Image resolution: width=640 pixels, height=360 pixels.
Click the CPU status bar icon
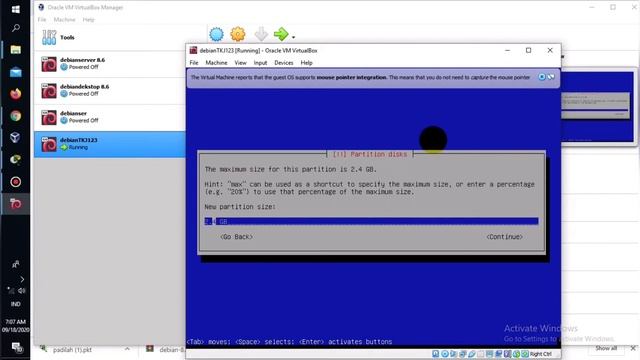pyautogui.click(x=508, y=354)
